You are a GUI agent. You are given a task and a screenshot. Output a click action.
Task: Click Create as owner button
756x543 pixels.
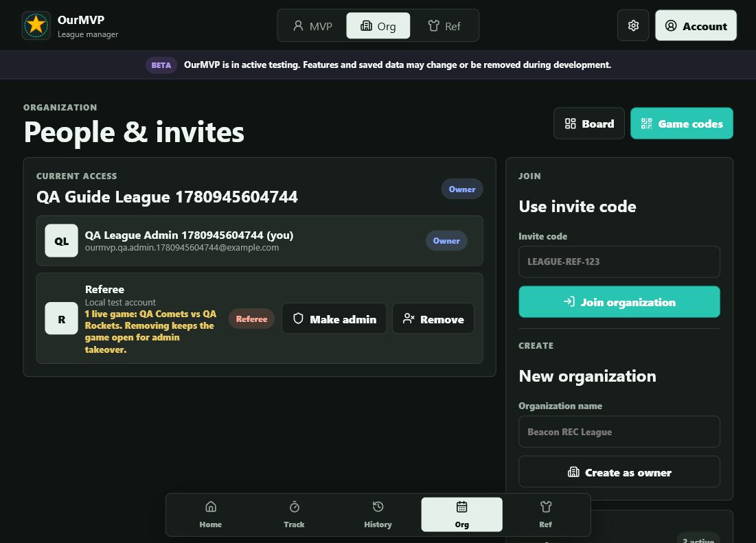pyautogui.click(x=619, y=472)
